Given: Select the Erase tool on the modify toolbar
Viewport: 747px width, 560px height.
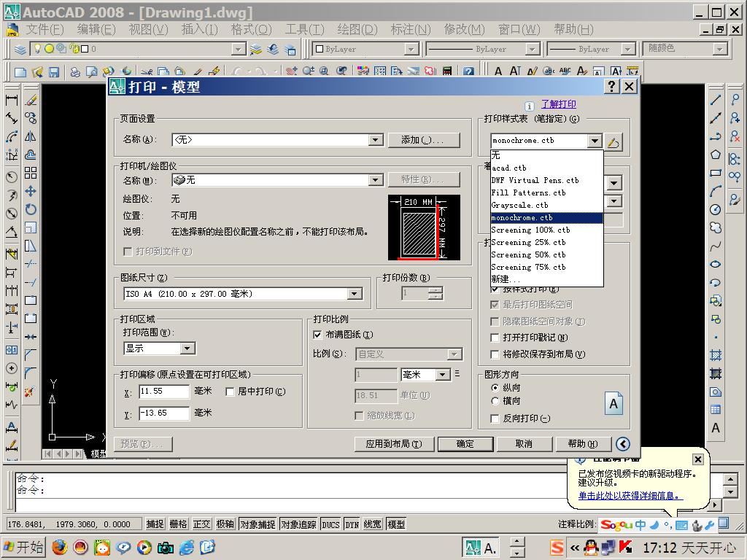Looking at the screenshot, I should pyautogui.click(x=31, y=100).
